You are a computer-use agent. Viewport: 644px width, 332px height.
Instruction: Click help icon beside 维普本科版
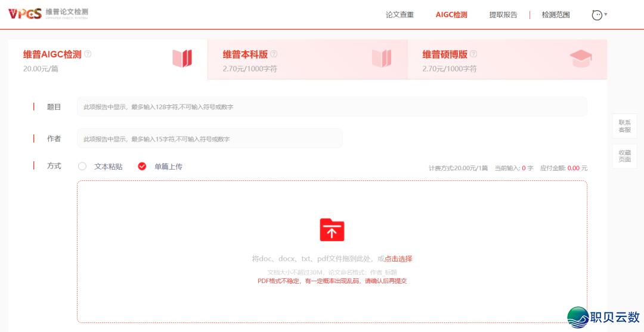pos(274,54)
